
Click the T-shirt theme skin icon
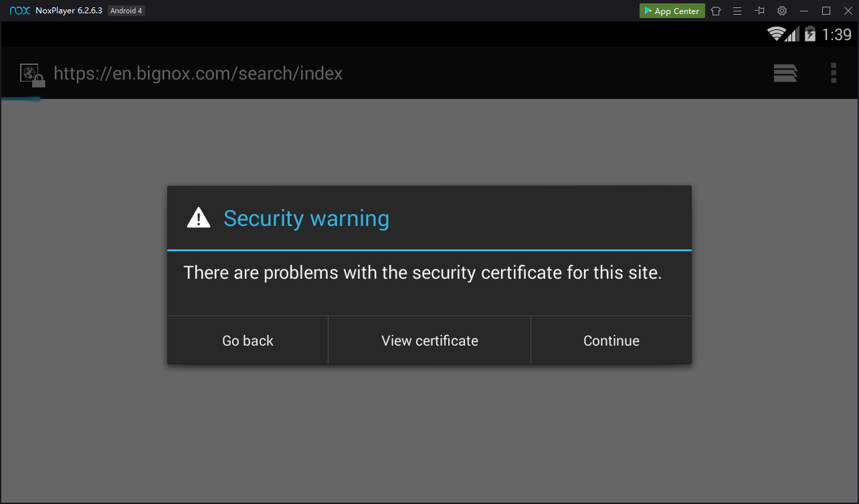pyautogui.click(x=716, y=11)
